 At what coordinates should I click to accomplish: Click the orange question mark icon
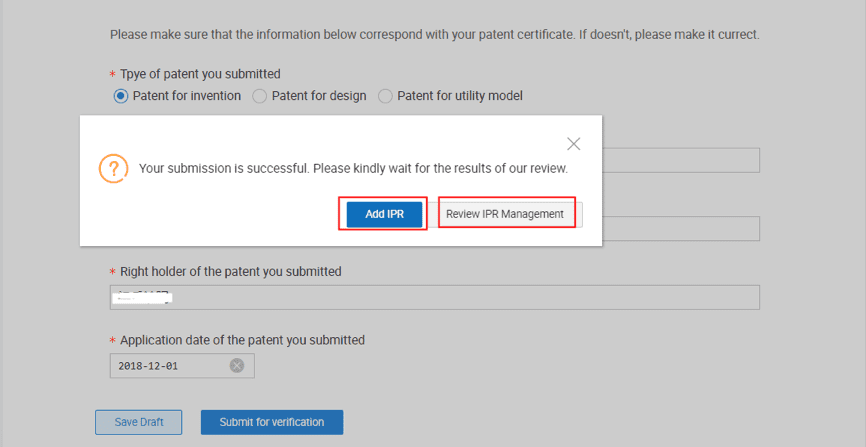[113, 168]
